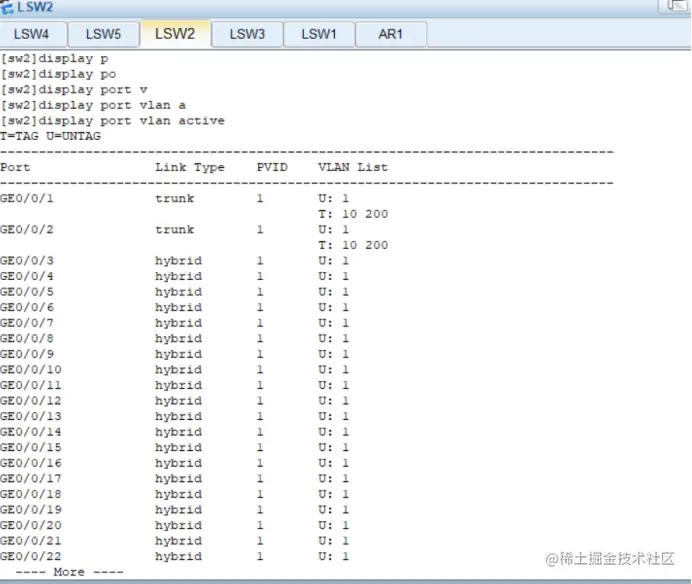Select the GE0/0/3 port entry

pyautogui.click(x=27, y=260)
